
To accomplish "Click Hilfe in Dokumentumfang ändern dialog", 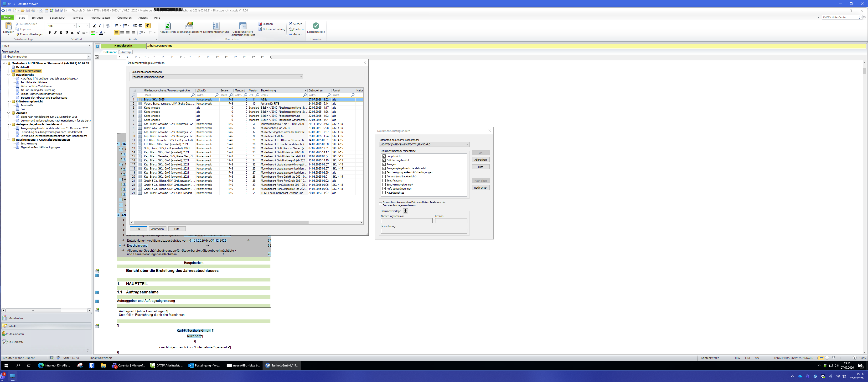I will (480, 167).
